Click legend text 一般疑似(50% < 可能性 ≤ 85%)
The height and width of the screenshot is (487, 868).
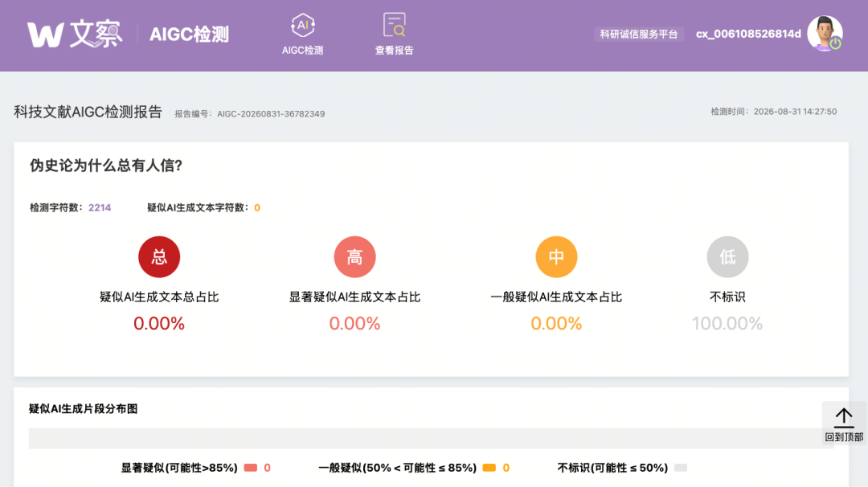coord(398,469)
